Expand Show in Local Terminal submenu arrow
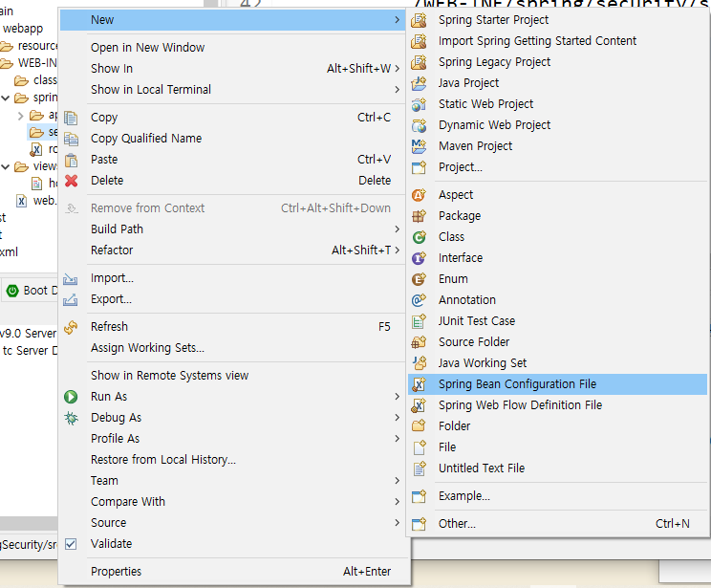 pos(398,89)
